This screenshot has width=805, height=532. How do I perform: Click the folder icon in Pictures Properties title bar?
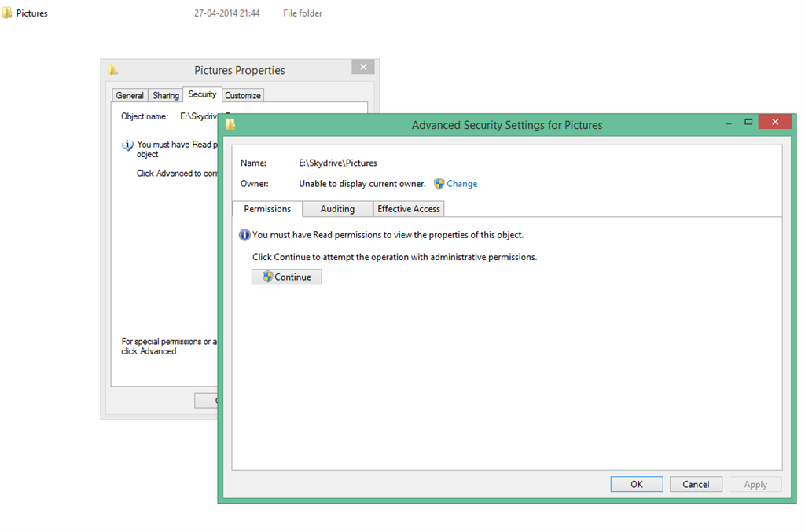(113, 70)
